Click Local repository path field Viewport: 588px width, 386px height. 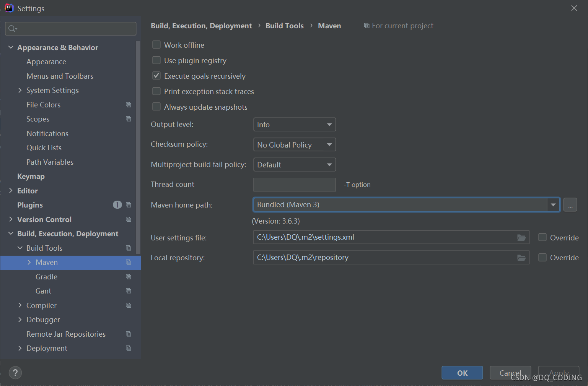[x=391, y=258]
